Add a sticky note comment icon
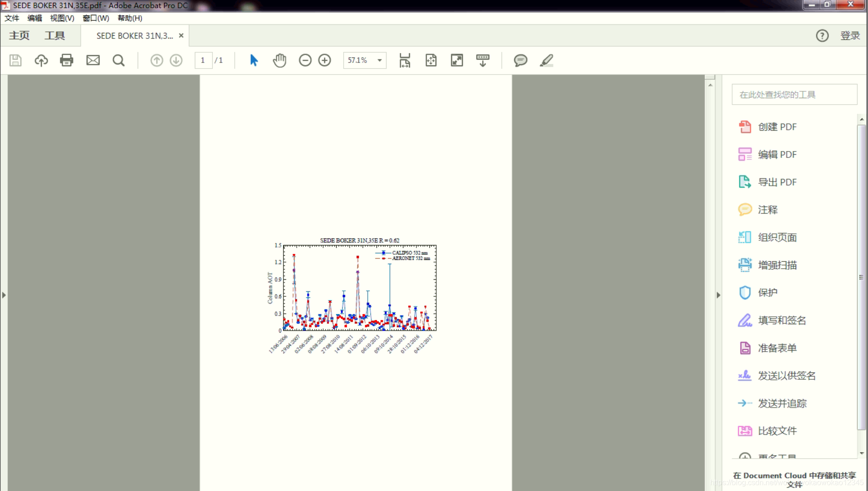 pos(520,60)
